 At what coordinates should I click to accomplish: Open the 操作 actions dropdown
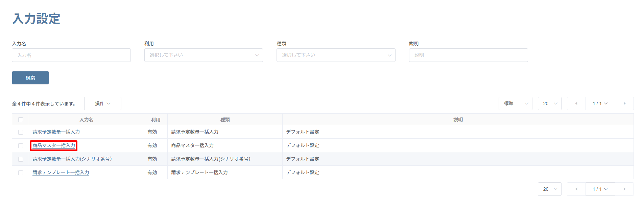pyautogui.click(x=103, y=103)
